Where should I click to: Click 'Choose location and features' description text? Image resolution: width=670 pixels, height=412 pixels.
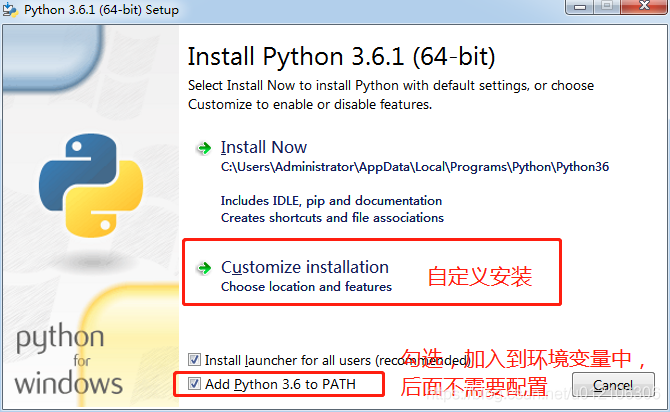click(x=306, y=287)
